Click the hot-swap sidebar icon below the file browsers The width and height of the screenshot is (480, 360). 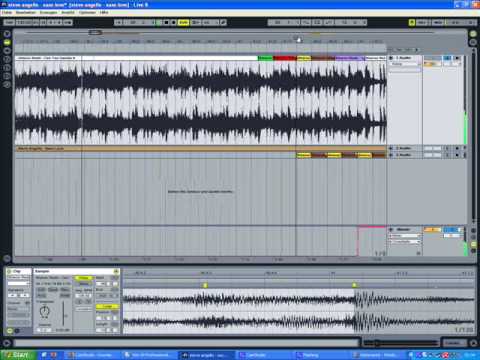point(7,85)
